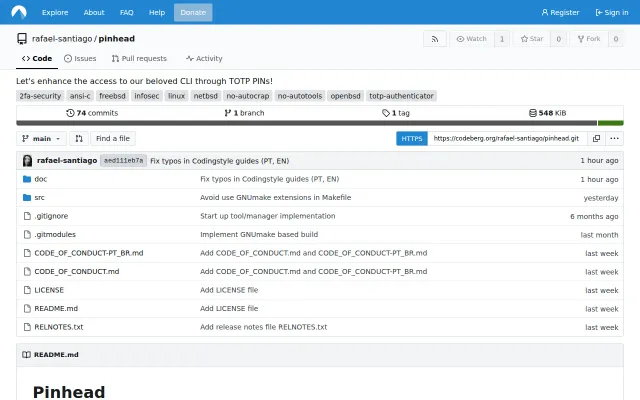The width and height of the screenshot is (640, 400).
Task: Click the CODE_OF_CONDUCT-PT_BR.md file icon
Action: (x=27, y=253)
